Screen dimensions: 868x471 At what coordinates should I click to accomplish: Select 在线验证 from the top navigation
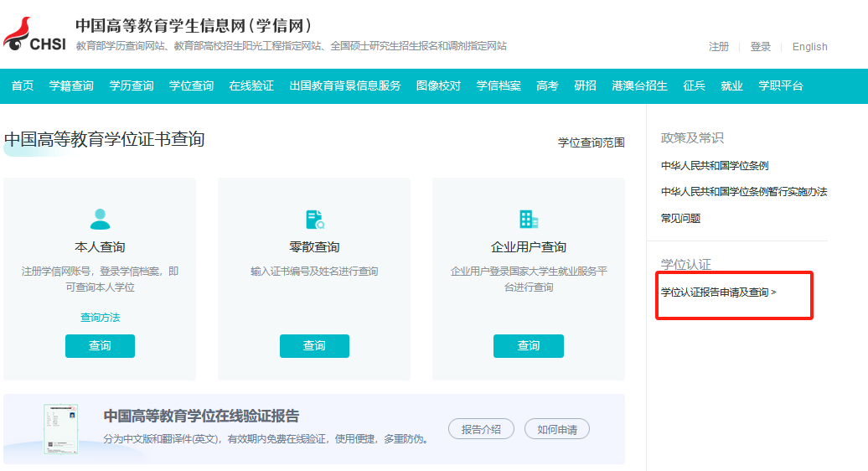tap(251, 85)
